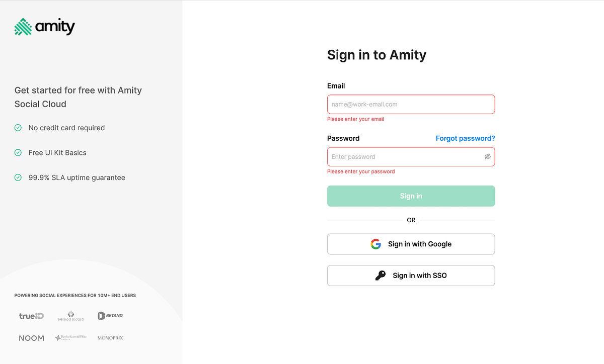This screenshot has height=364, width=604.
Task: Click the checkmark beside Free UI Kit Basics
Action: (x=18, y=152)
